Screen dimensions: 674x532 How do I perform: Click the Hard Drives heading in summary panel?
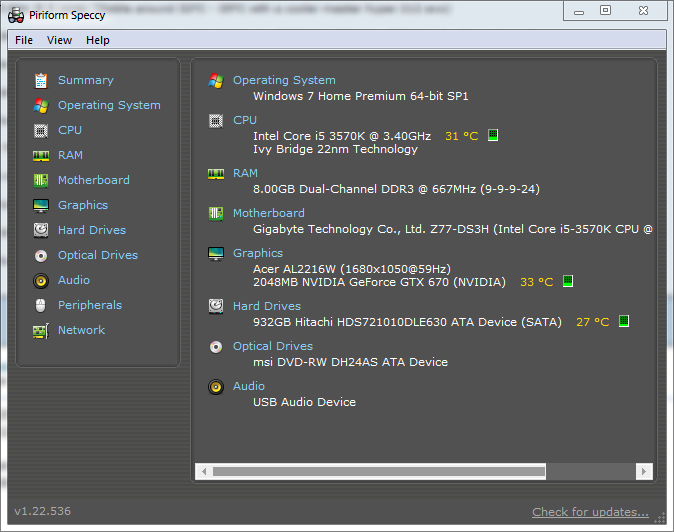pyautogui.click(x=267, y=306)
